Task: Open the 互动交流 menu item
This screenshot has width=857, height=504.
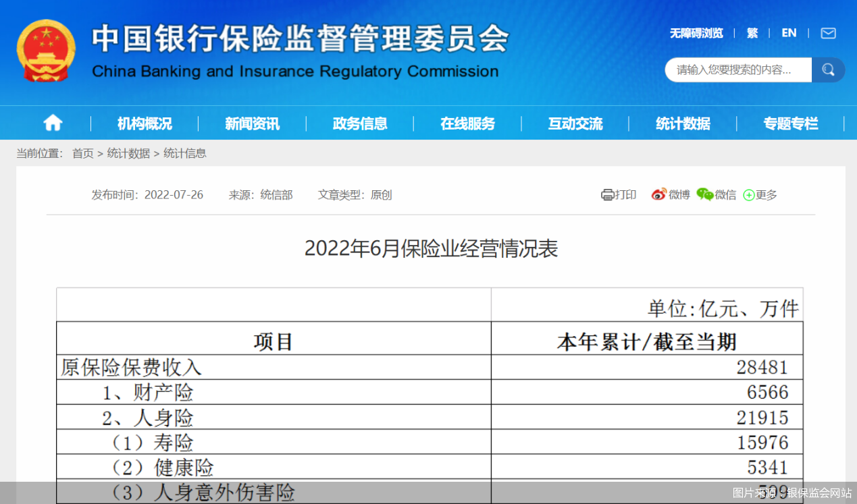Action: point(575,123)
